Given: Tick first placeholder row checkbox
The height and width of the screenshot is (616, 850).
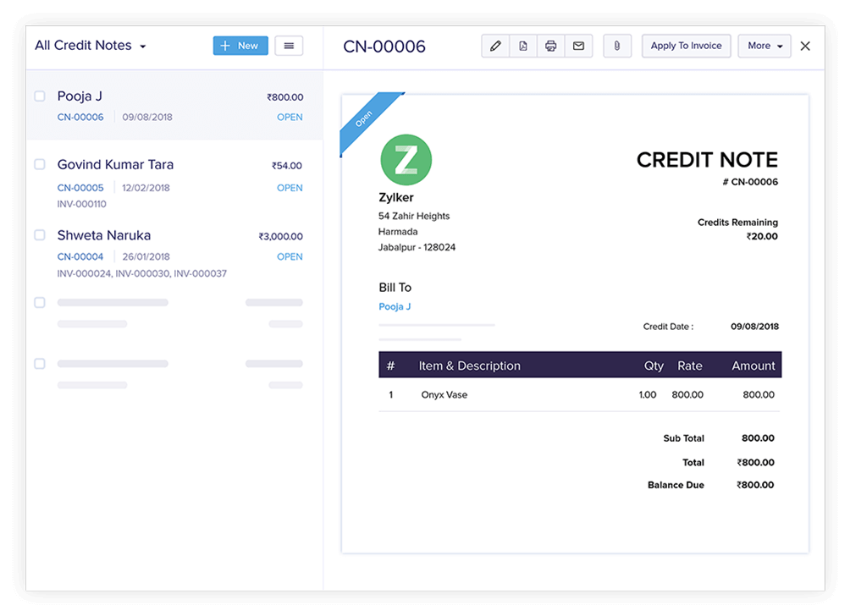Looking at the screenshot, I should click(x=40, y=302).
